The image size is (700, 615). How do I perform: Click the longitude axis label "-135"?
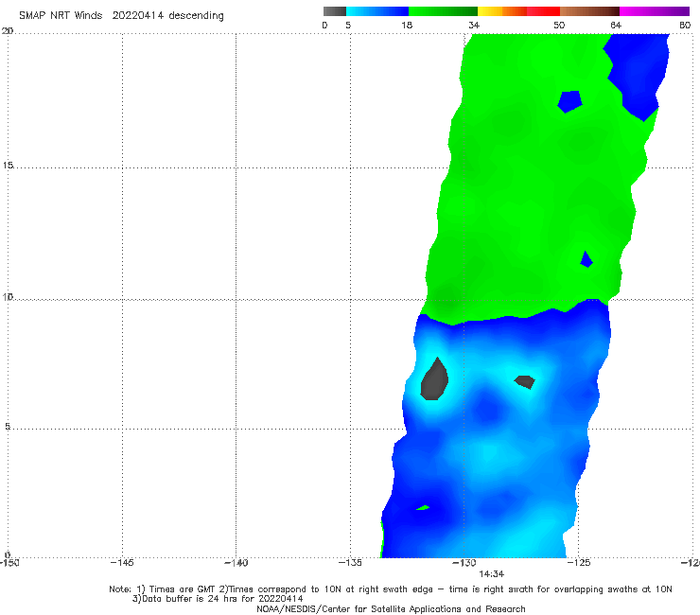pos(350,563)
